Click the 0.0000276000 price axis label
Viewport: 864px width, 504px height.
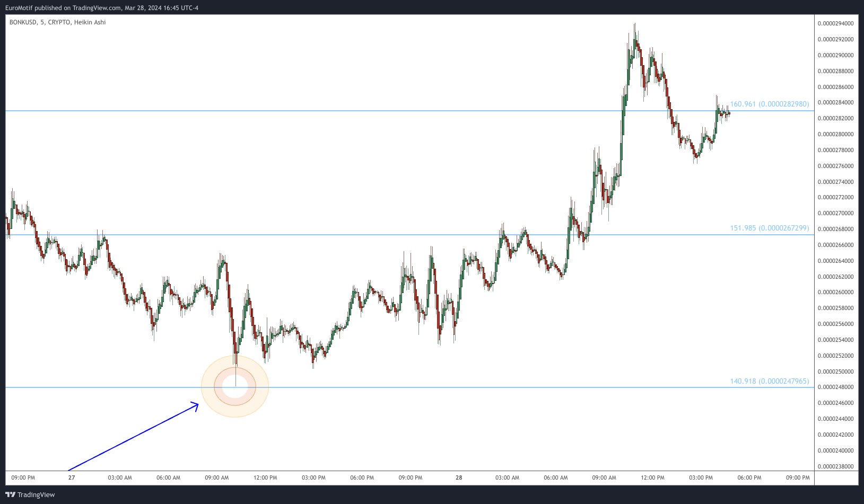(836, 166)
